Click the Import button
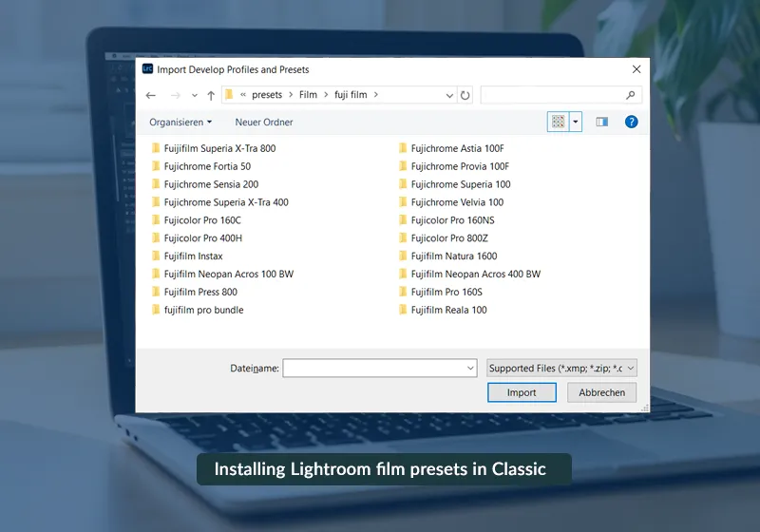 pyautogui.click(x=522, y=392)
